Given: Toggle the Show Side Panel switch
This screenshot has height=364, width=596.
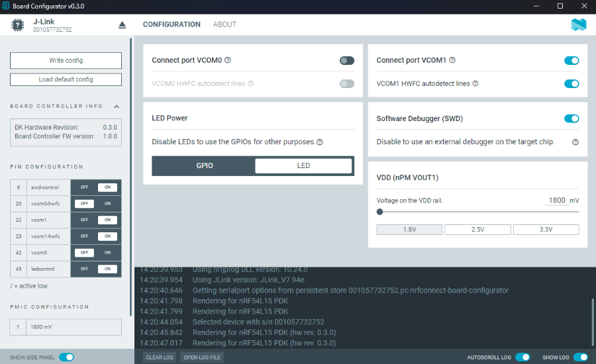Looking at the screenshot, I should pos(66,357).
